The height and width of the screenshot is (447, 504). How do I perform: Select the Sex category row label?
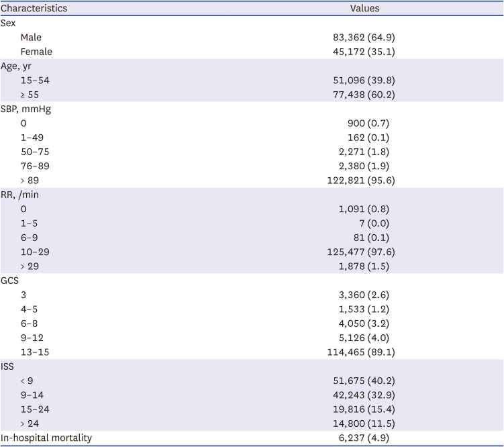pos(8,23)
